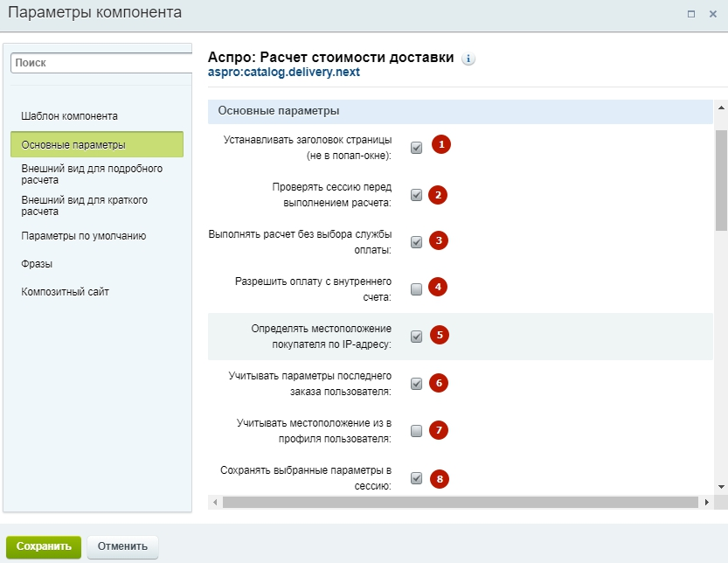Enable 'Разрешить оплату с внутреннего счета'
728x563 pixels.
click(417, 289)
